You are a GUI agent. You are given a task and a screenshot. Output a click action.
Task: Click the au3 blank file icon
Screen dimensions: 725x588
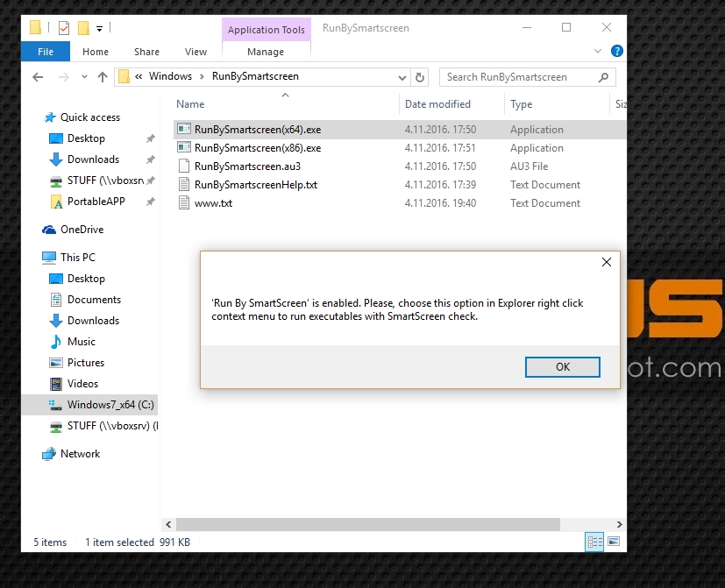184,166
